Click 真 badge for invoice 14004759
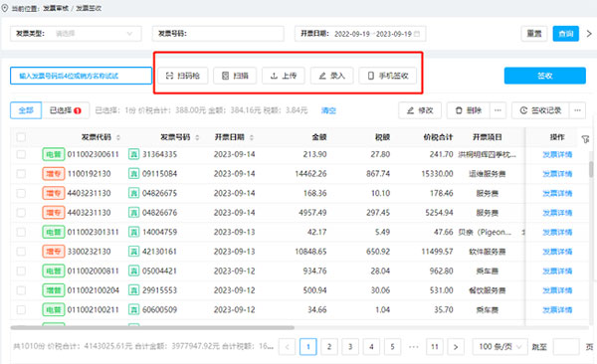This screenshot has width=597, height=364. [133, 232]
